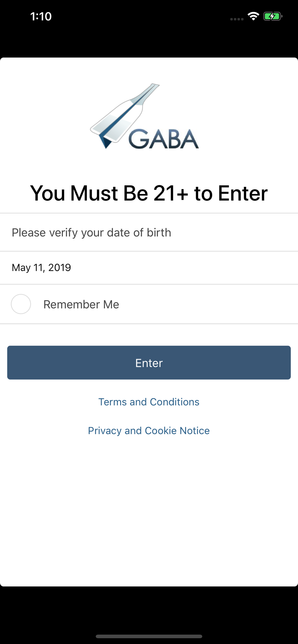This screenshot has height=644, width=298.
Task: Tap "Please verify your date of birth" label
Action: (91, 232)
